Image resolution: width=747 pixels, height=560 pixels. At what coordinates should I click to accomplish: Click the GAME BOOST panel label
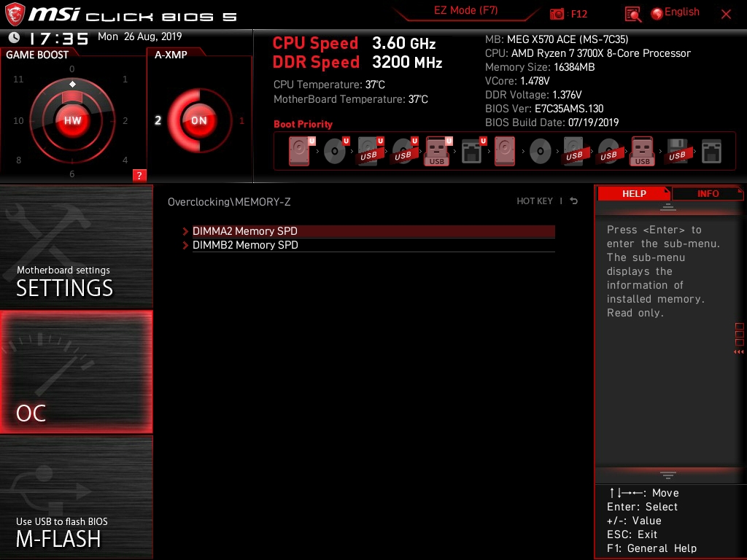[37, 55]
